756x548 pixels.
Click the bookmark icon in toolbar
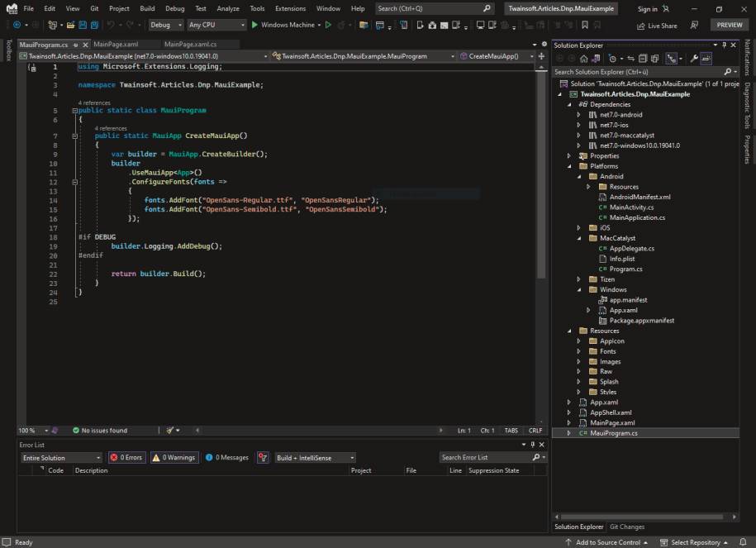pyautogui.click(x=585, y=25)
